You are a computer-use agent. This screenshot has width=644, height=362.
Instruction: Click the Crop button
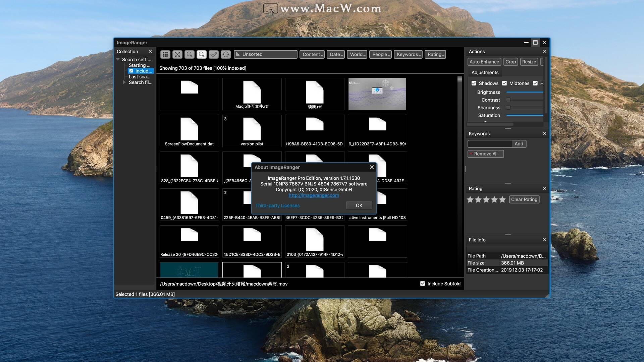[x=511, y=62]
